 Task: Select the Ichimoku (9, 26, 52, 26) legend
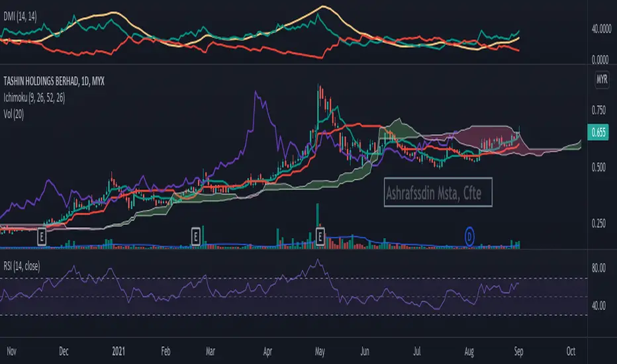coord(34,97)
